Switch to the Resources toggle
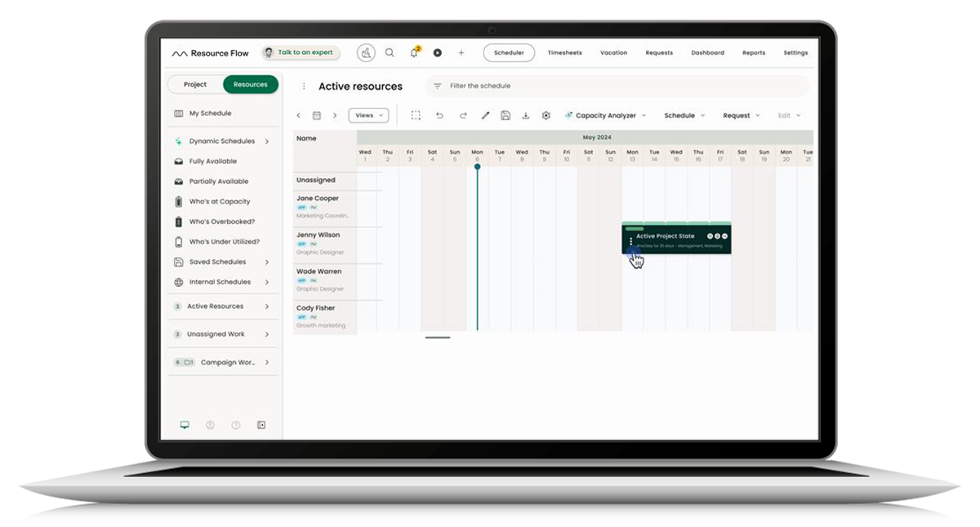The image size is (980, 527). [251, 84]
